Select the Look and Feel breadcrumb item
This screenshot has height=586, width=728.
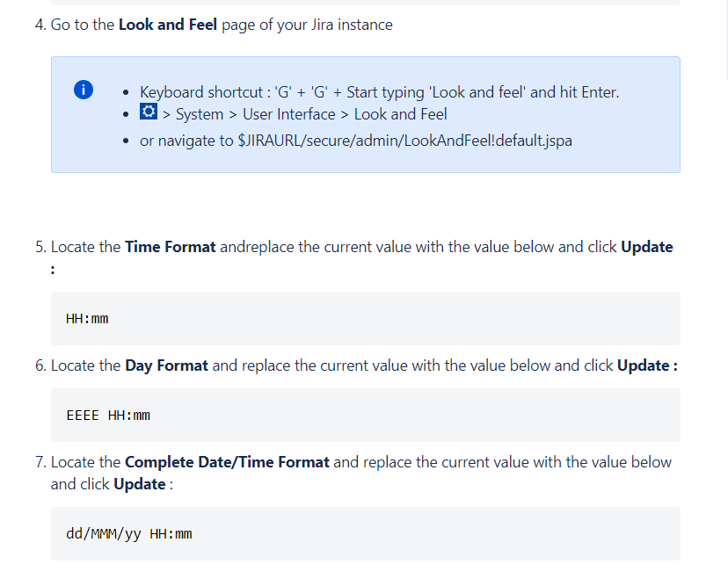pos(401,113)
